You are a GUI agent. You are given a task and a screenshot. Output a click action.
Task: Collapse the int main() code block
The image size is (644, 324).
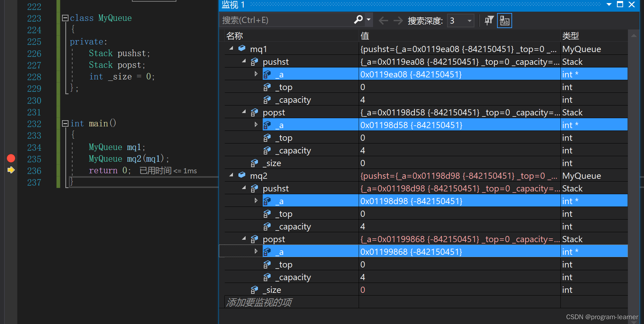pos(65,123)
